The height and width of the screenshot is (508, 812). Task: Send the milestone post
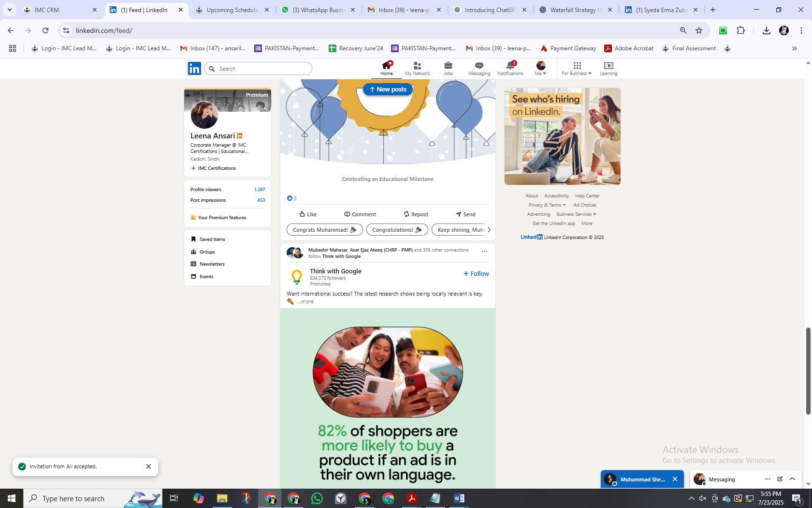pyautogui.click(x=466, y=214)
